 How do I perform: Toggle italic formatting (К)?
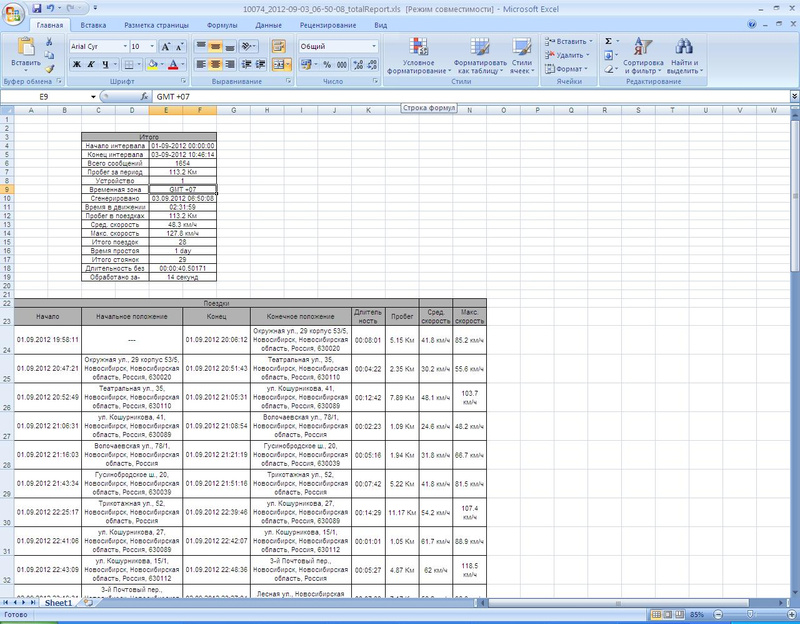point(90,64)
